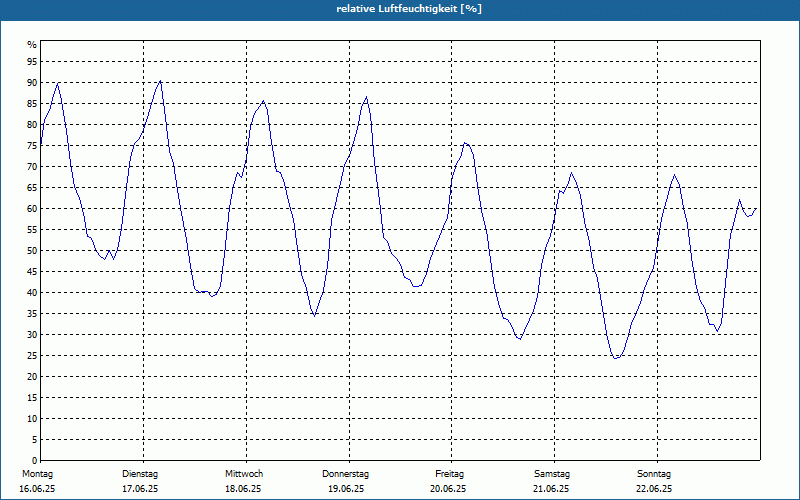Click the 'Mittwoch' day label
Viewport: 800px width, 500px height.
(x=244, y=474)
